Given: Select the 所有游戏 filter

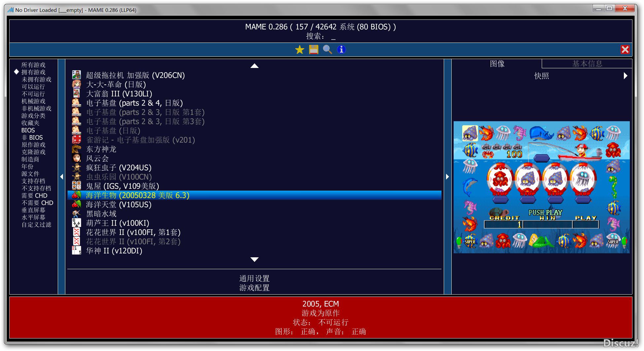Looking at the screenshot, I should 33,65.
